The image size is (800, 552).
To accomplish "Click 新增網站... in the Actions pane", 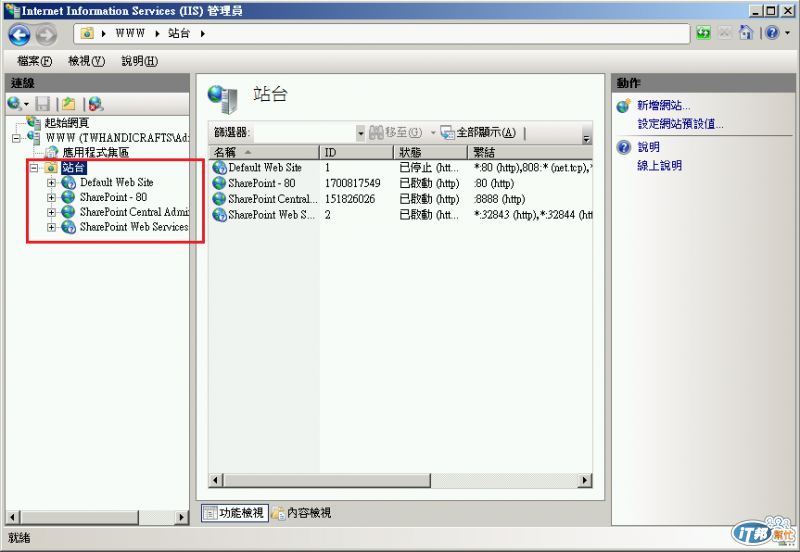I will (664, 106).
